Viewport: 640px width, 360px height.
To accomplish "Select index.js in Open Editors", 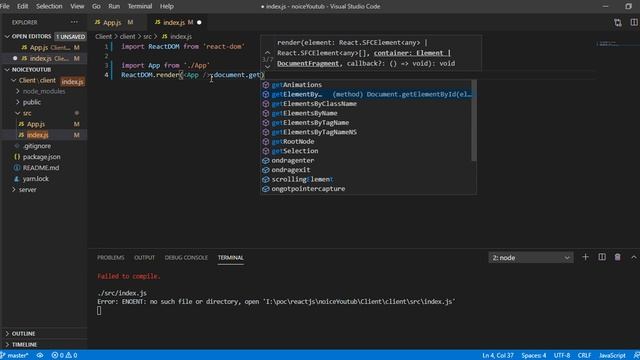I will coord(44,58).
